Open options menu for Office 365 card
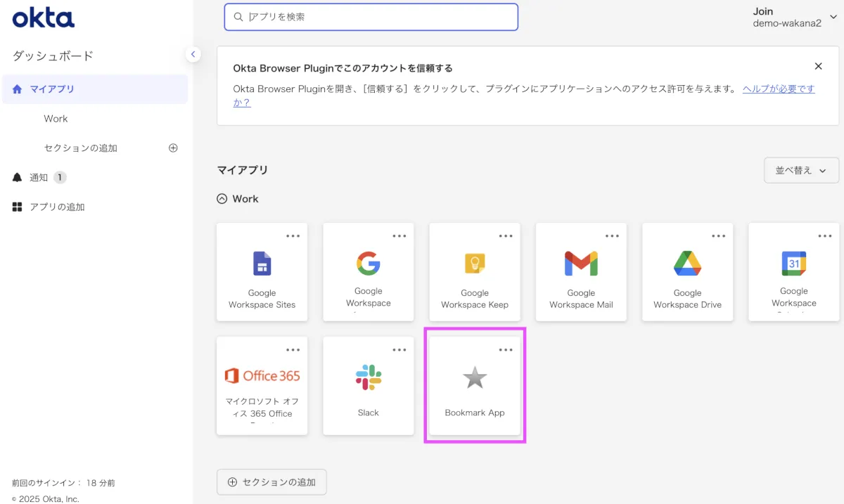The image size is (844, 504). (x=293, y=350)
